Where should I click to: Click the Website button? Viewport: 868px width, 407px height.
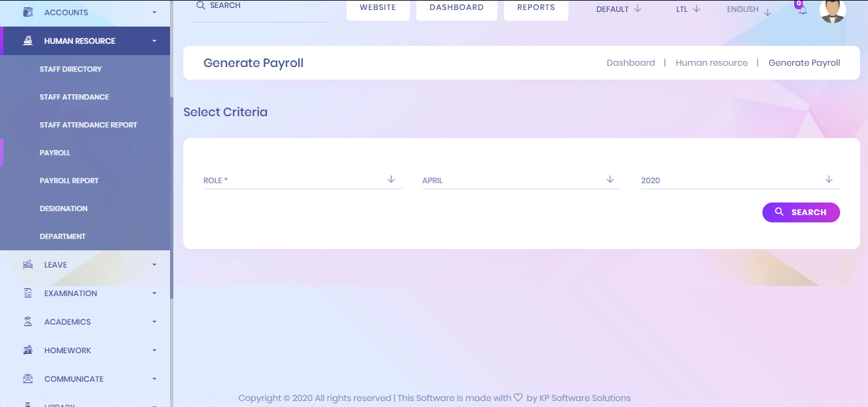[378, 9]
